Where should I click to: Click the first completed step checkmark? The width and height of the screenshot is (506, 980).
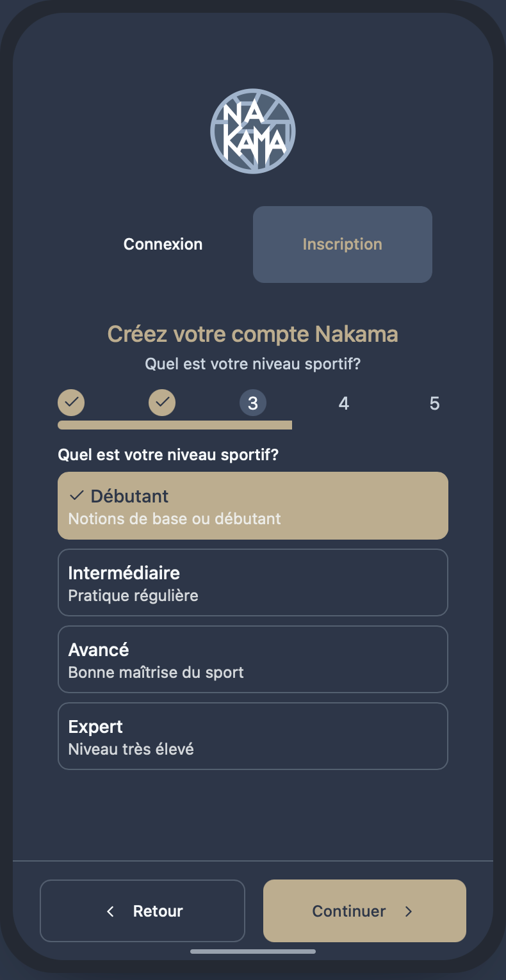pyautogui.click(x=71, y=403)
